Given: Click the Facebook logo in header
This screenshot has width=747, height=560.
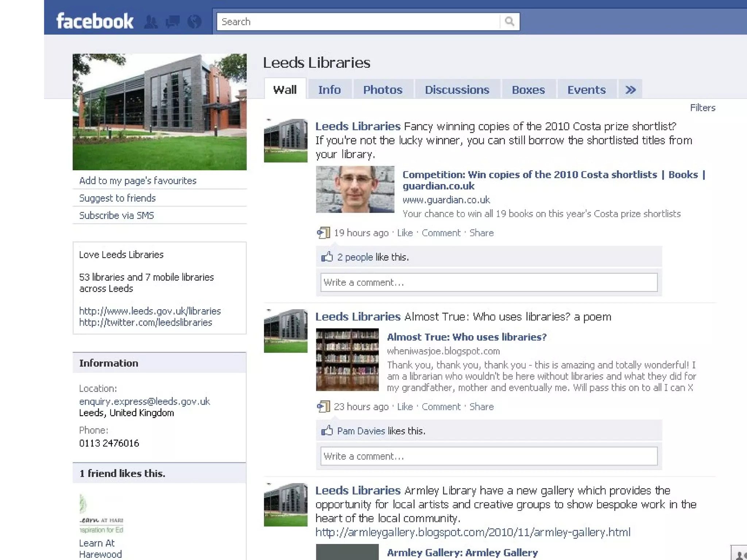Looking at the screenshot, I should click(x=95, y=21).
